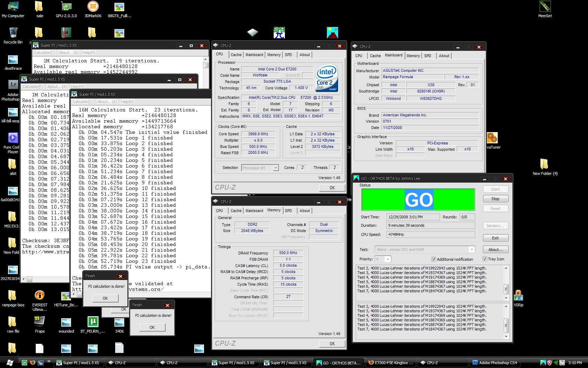Toggle Additional notification checkbox in ORTHOS
This screenshot has width=588, height=368.
(x=434, y=259)
